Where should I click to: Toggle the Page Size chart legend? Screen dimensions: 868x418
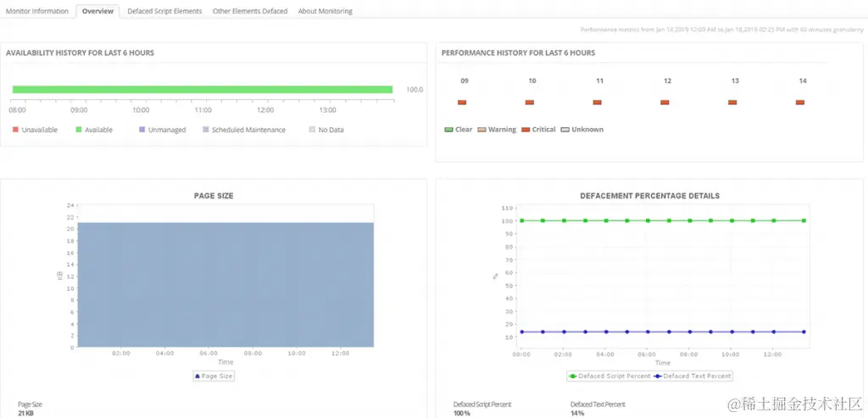click(x=214, y=376)
